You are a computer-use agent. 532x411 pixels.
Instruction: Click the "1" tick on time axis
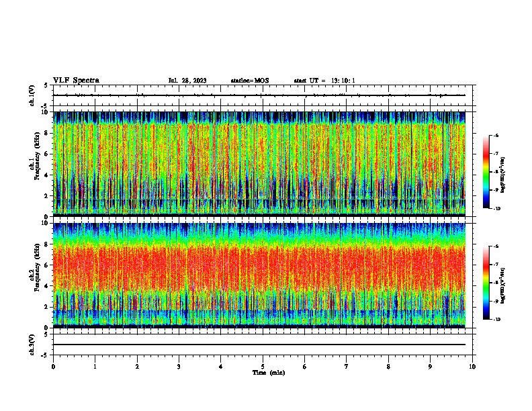pos(95,367)
